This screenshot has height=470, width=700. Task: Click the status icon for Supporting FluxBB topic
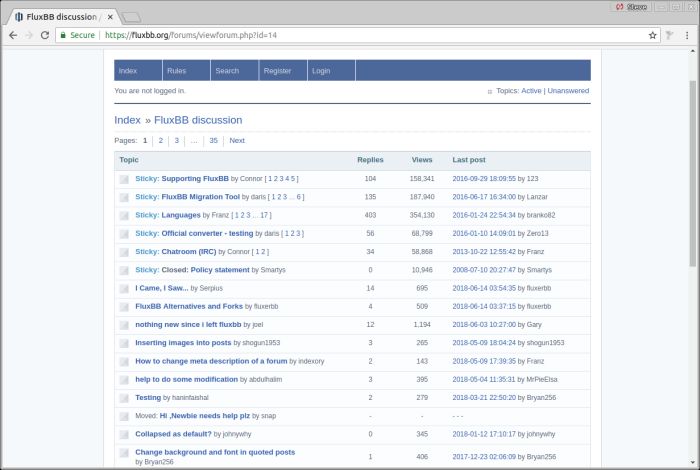[124, 179]
